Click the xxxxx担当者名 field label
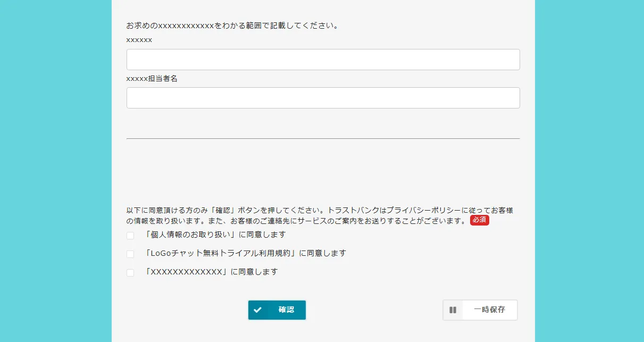Screen dimensions: 644x342 (152, 78)
